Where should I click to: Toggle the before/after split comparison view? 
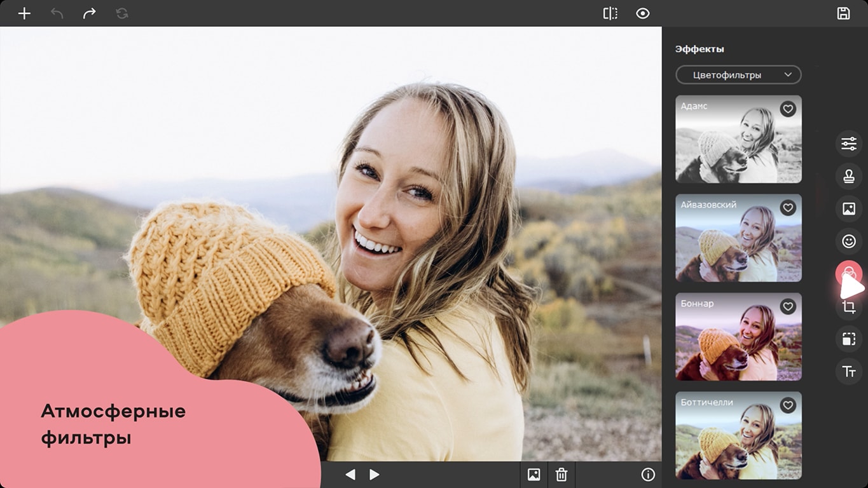(x=610, y=13)
